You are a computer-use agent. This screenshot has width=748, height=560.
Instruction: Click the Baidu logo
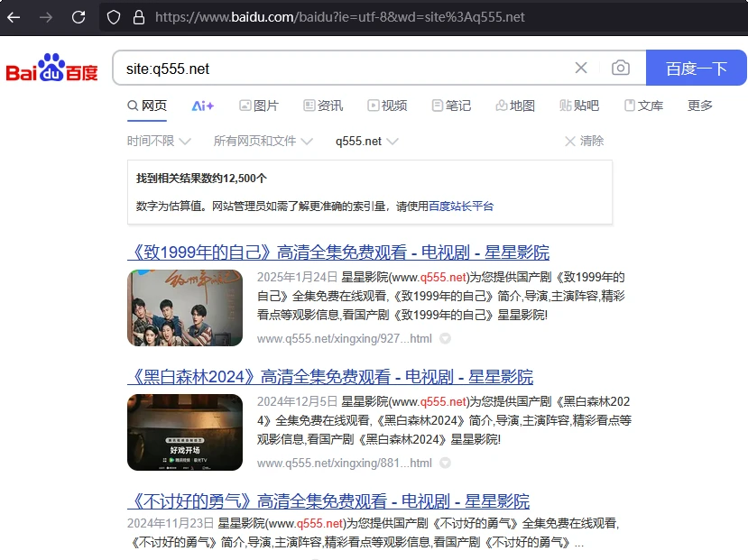coord(51,69)
